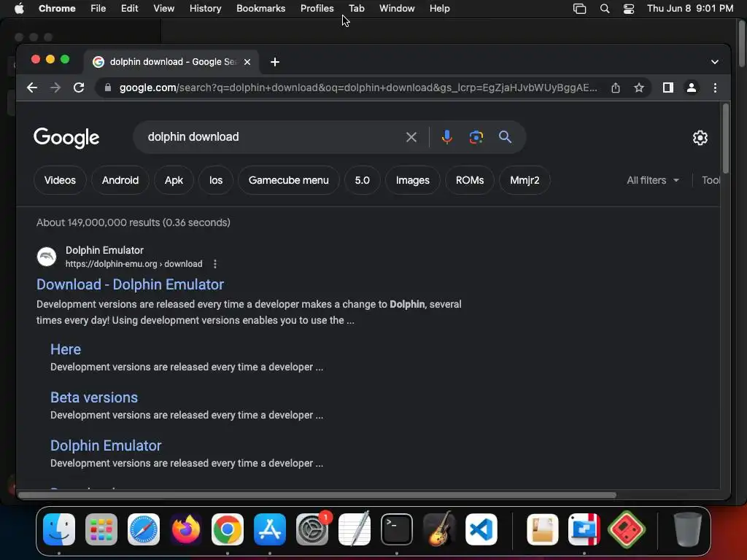
Task: Click the Chrome address bar URL
Action: click(x=357, y=87)
